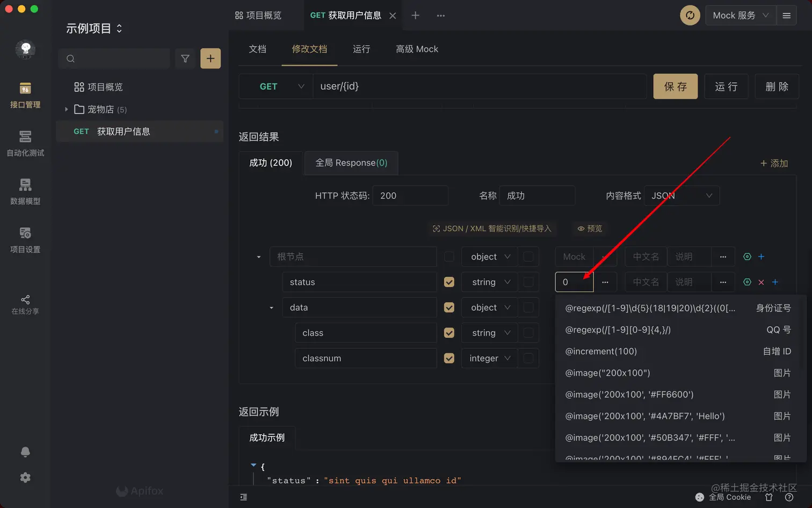This screenshot has height=508, width=812.
Task: Open more options ellipsis for root node description
Action: point(723,257)
